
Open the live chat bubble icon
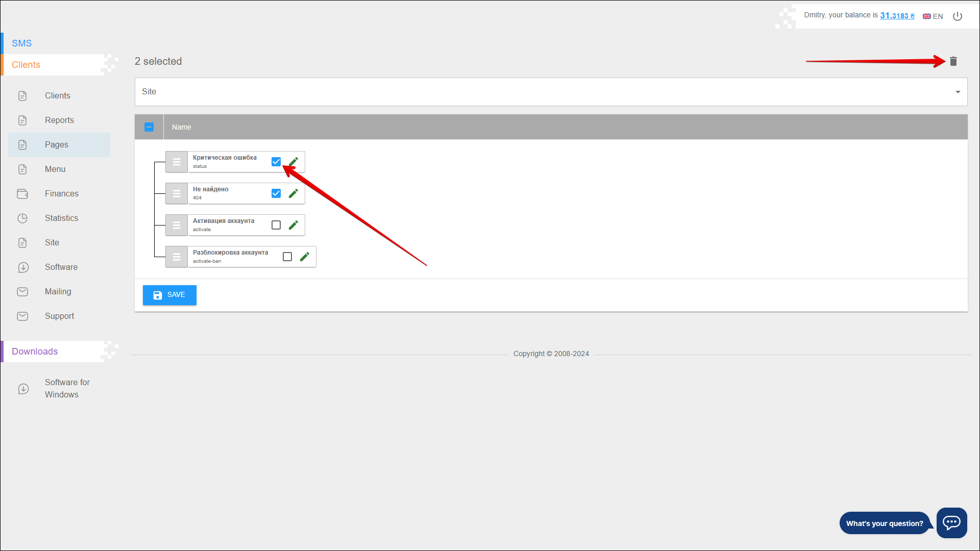951,522
